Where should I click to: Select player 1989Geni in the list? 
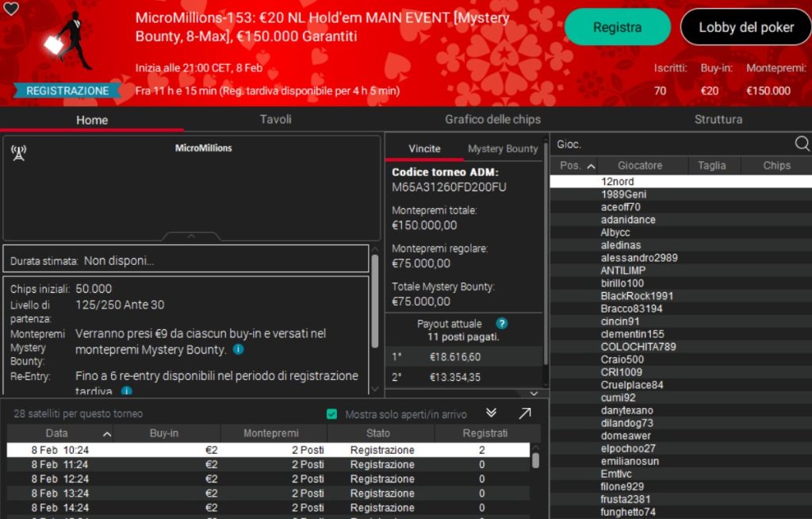[x=681, y=194]
